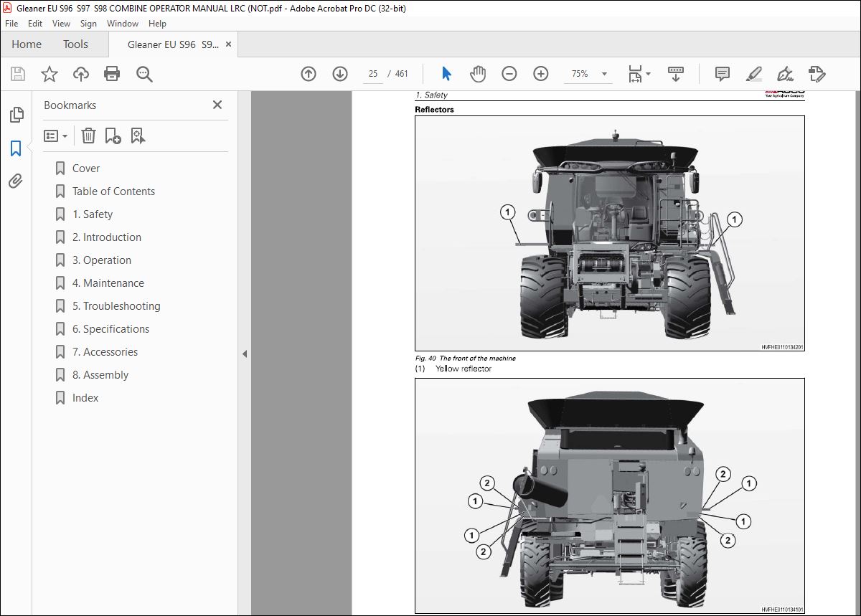Toggle the Bookmarks panel sidebar icon
The image size is (861, 616).
16,148
